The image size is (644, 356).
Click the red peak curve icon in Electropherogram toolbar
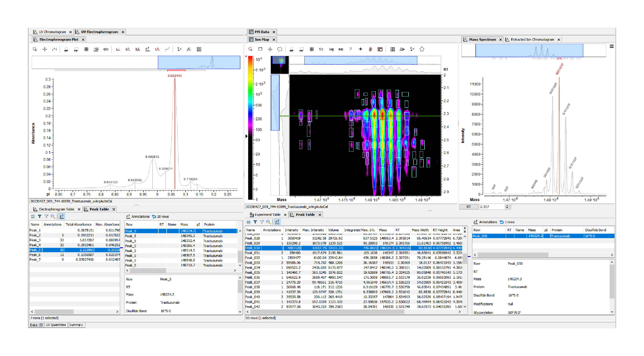coord(157,49)
